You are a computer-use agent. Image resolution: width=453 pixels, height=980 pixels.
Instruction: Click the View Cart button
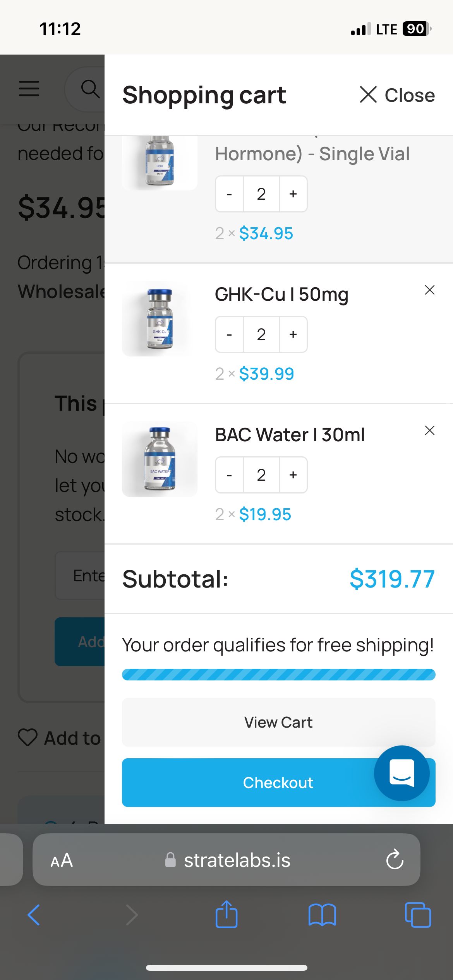tap(279, 722)
